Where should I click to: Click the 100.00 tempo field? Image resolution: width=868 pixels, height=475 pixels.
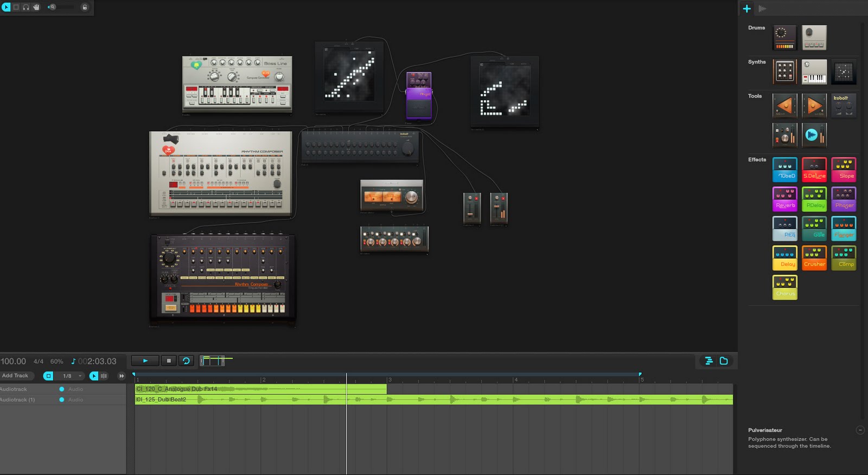coord(13,361)
